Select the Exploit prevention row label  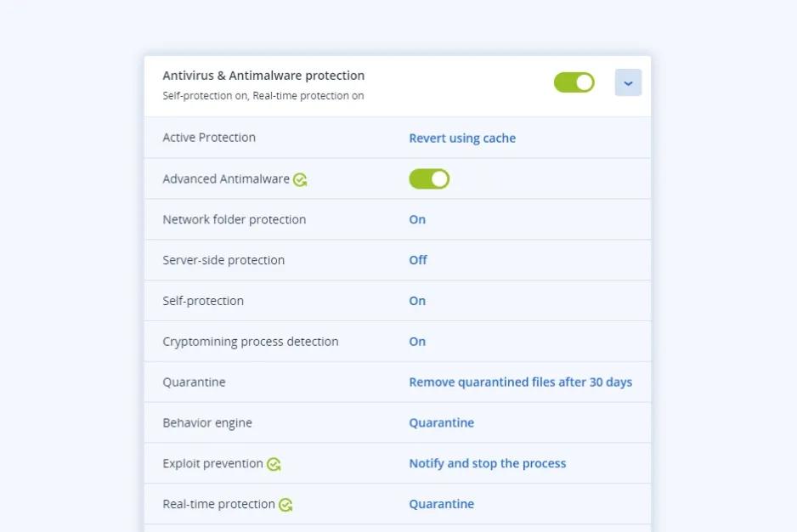point(212,464)
